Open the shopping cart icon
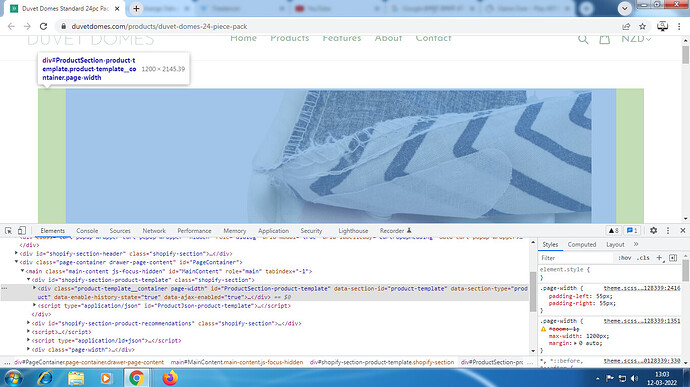690x387 pixels. 605,39
